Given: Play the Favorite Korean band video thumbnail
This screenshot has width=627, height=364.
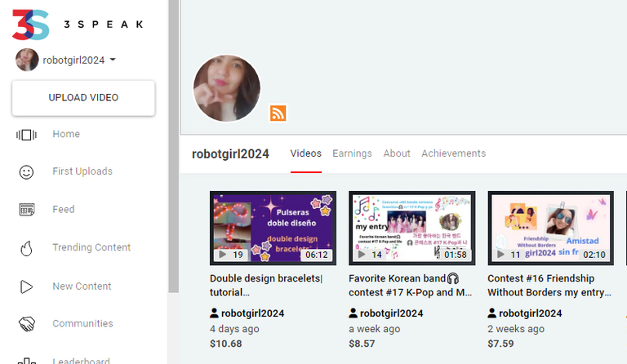Looking at the screenshot, I should [x=411, y=228].
